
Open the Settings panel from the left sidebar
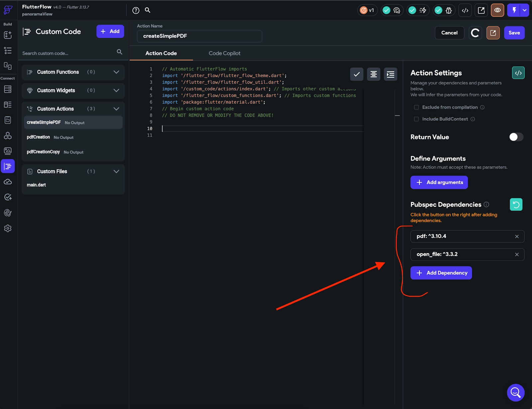(x=8, y=228)
